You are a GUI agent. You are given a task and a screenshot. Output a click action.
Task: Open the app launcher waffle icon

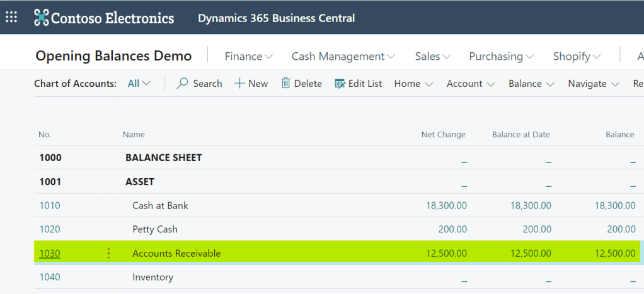(x=11, y=17)
